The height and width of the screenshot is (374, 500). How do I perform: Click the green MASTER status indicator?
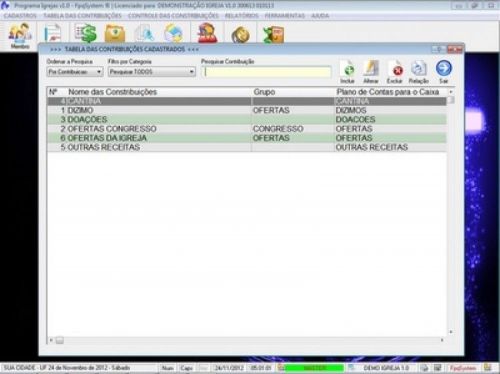pyautogui.click(x=314, y=368)
